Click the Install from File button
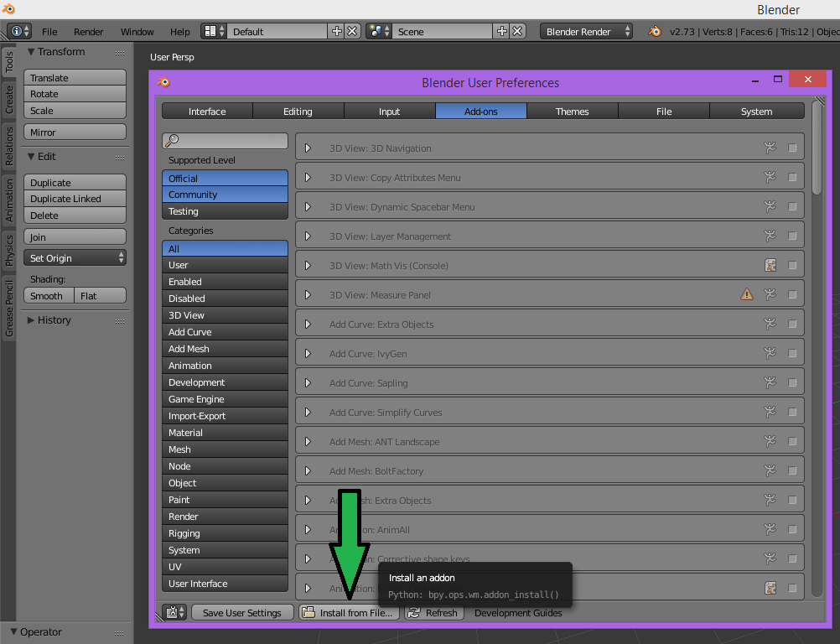840x644 pixels. pyautogui.click(x=349, y=612)
